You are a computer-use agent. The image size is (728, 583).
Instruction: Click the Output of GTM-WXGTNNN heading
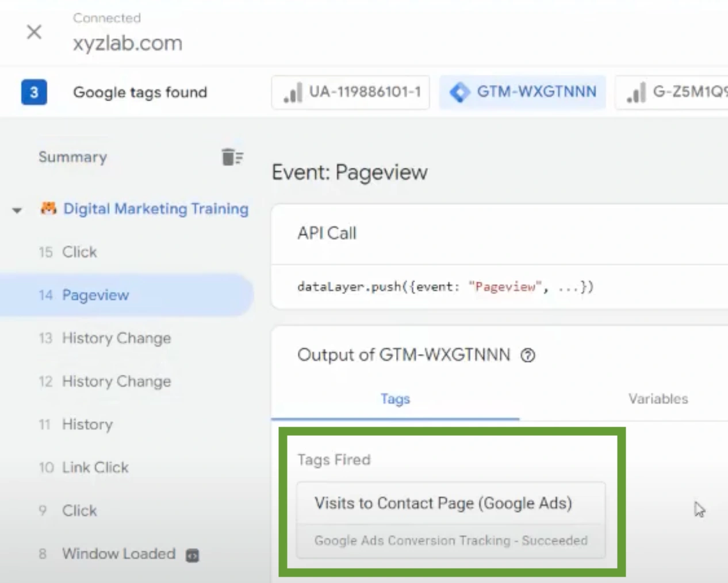[x=404, y=355]
